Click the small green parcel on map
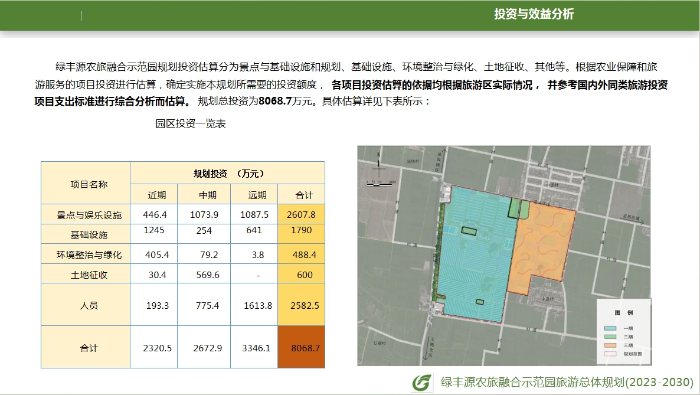Viewport: 700px width, 395px height. (x=519, y=209)
